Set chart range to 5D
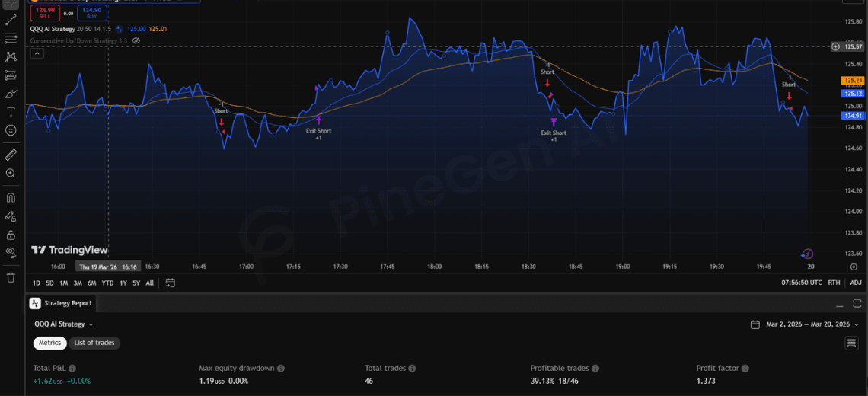Viewport: 868px width, 396px height. coord(49,283)
